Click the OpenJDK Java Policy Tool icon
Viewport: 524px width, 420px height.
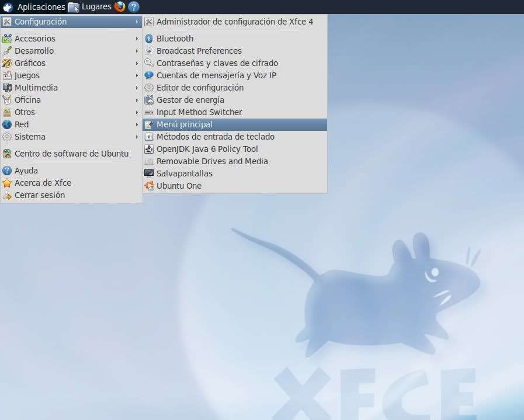149,149
